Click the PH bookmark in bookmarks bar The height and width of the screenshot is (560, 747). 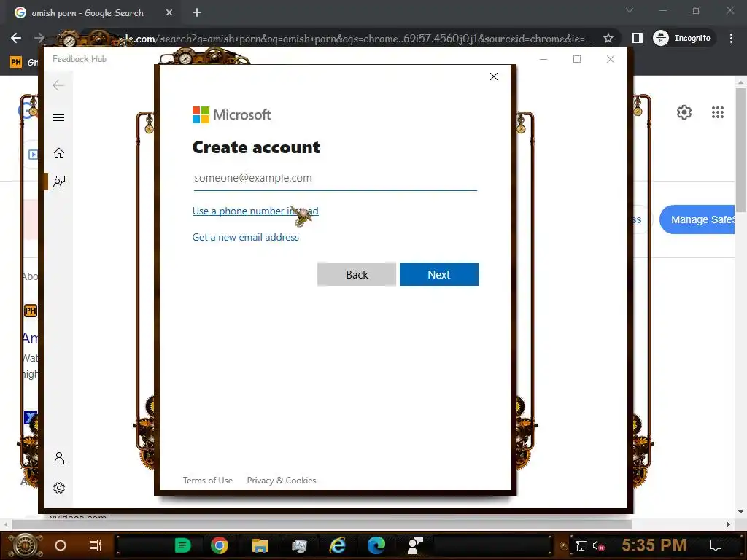(16, 62)
